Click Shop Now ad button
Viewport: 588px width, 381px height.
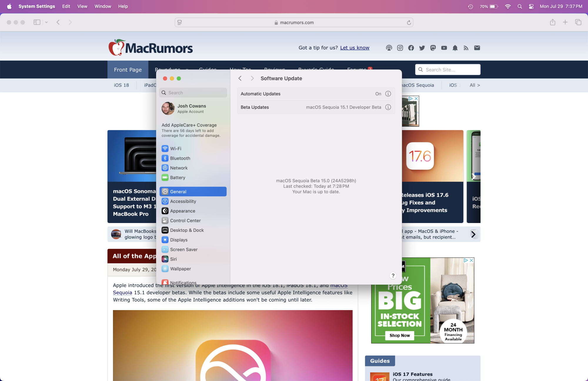tap(400, 335)
